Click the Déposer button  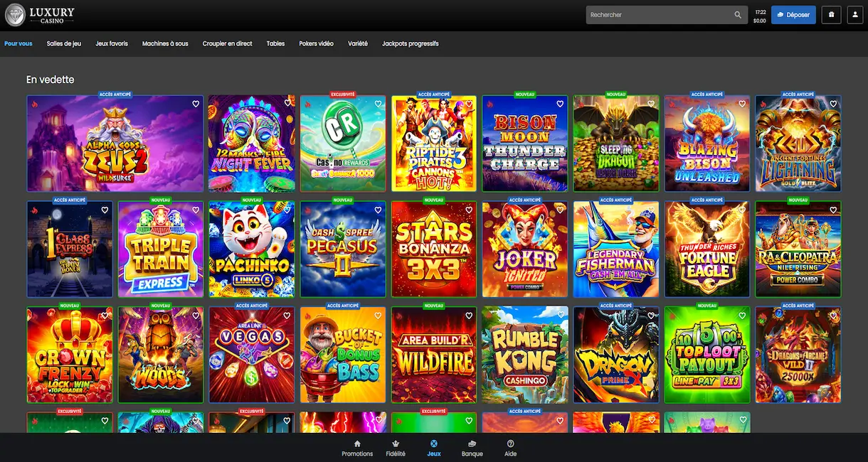tap(793, 15)
